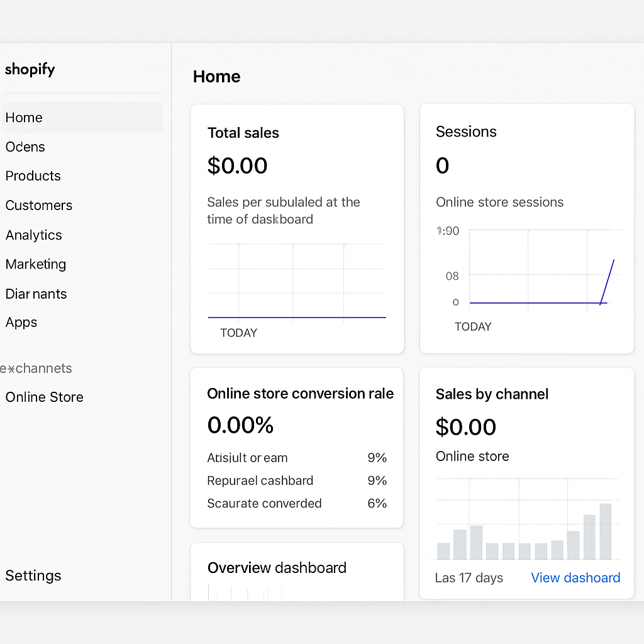
Task: Select Customers in the sidebar
Action: pyautogui.click(x=38, y=205)
